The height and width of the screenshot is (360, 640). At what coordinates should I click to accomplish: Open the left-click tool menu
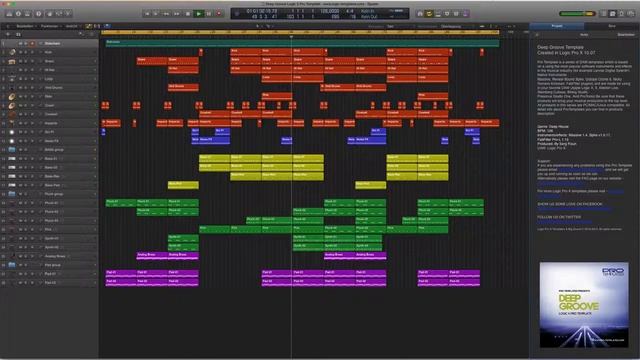coord(258,26)
